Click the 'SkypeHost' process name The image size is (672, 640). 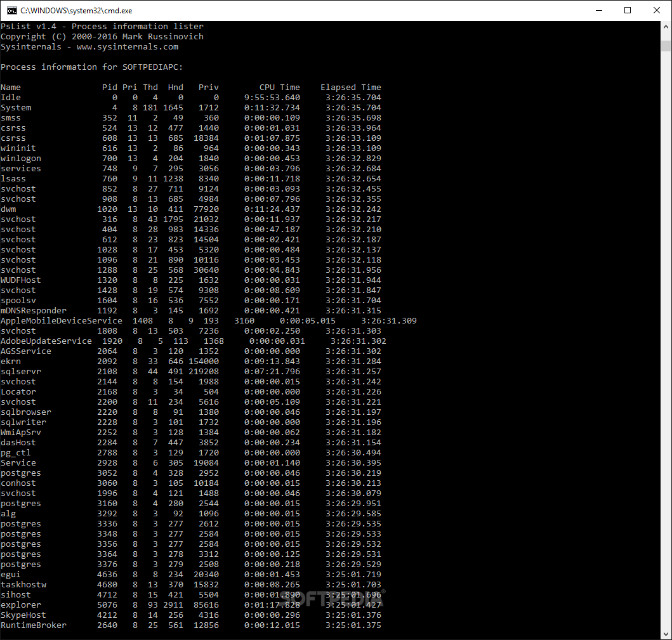pos(23,616)
